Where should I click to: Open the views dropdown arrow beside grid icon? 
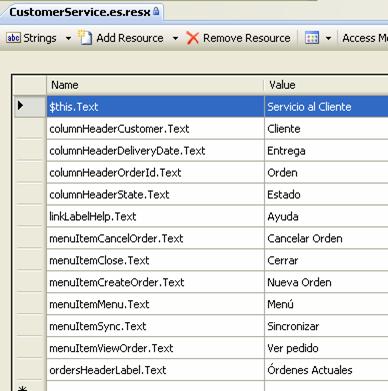tap(328, 38)
